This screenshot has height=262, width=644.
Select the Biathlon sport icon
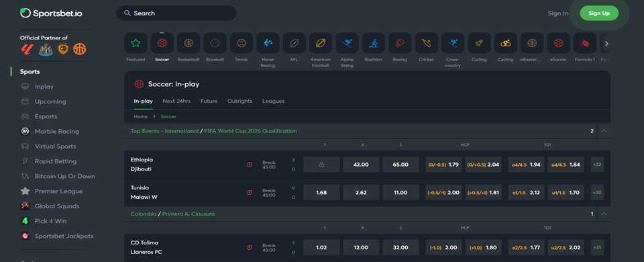(x=374, y=43)
